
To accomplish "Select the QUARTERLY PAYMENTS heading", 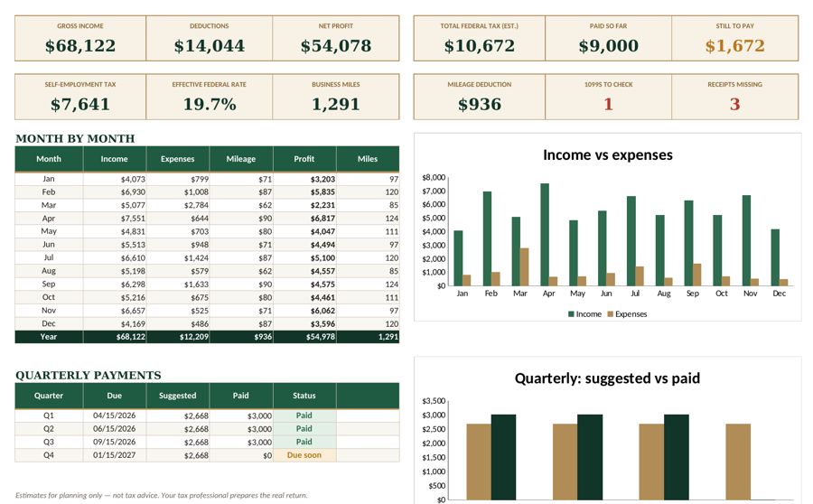I will pos(89,375).
